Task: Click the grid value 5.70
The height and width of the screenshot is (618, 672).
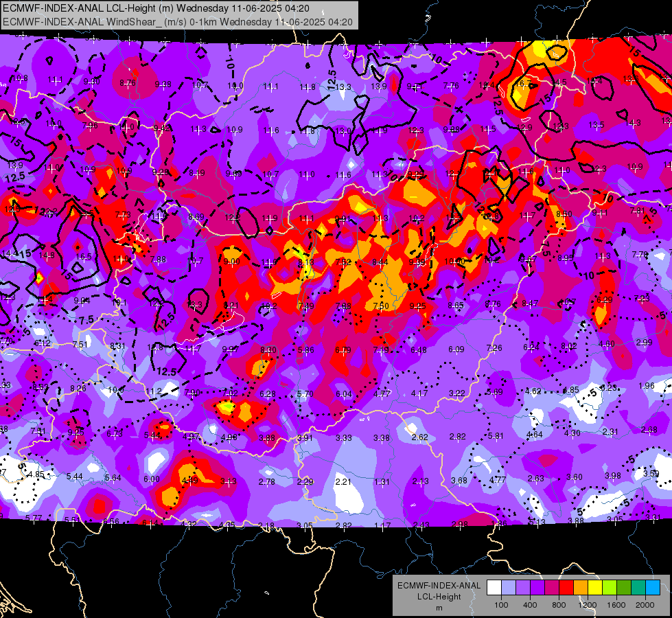Action: 305,393
